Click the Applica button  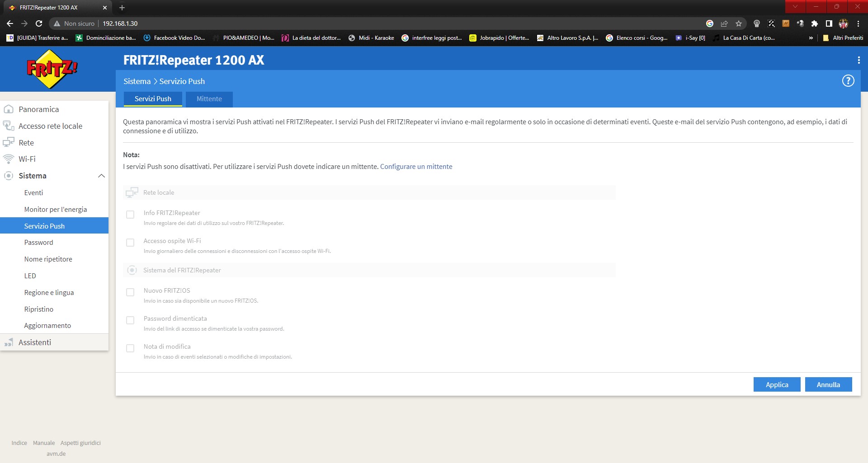coord(777,384)
